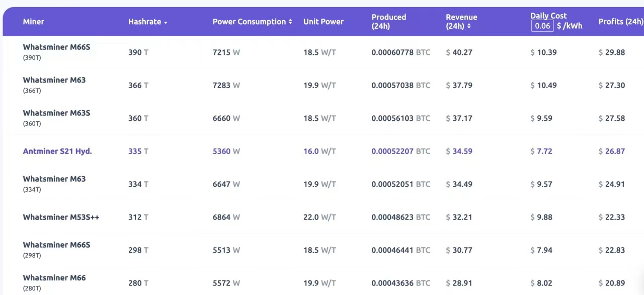Select the $ 10.39 daily cost value

(x=543, y=52)
